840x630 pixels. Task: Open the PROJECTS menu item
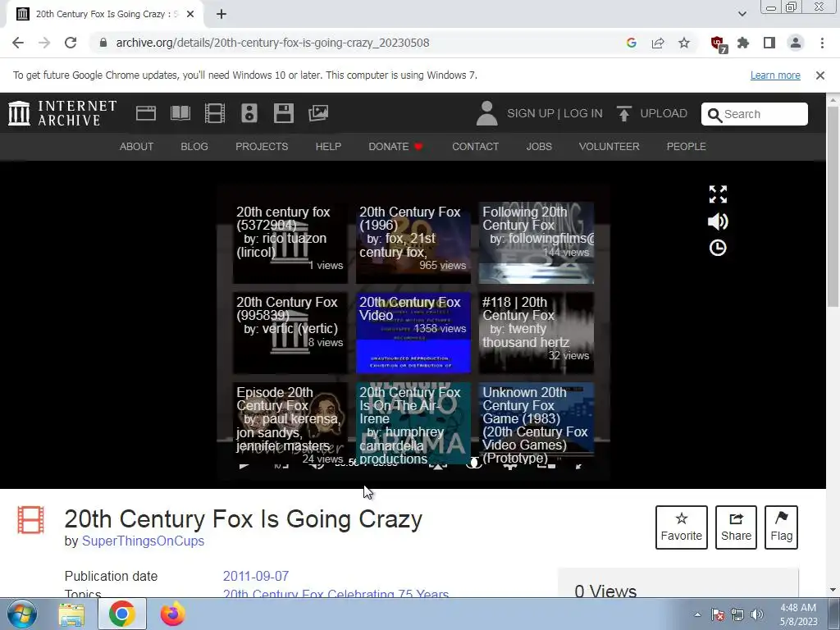click(x=262, y=146)
